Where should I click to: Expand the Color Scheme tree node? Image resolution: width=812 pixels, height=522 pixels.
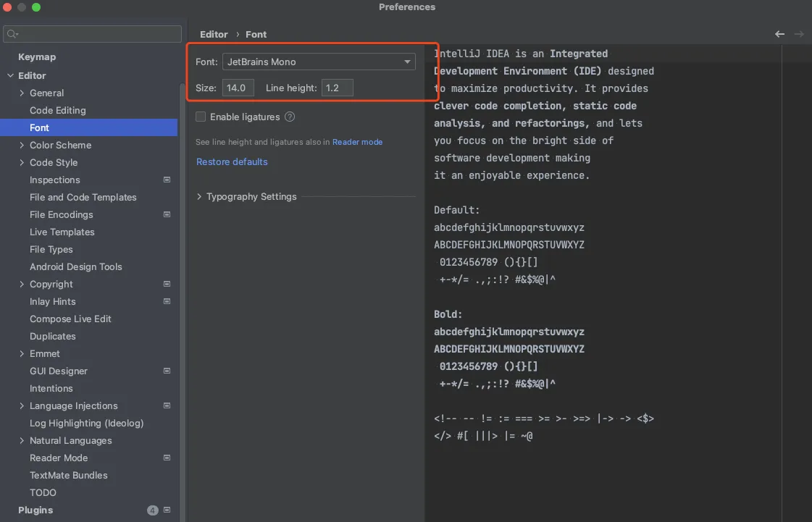pyautogui.click(x=22, y=145)
